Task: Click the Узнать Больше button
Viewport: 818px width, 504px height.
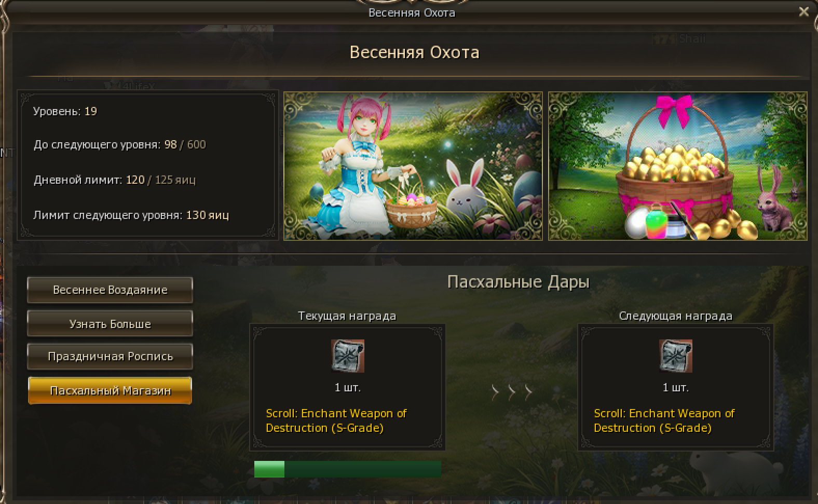Action: pos(110,323)
